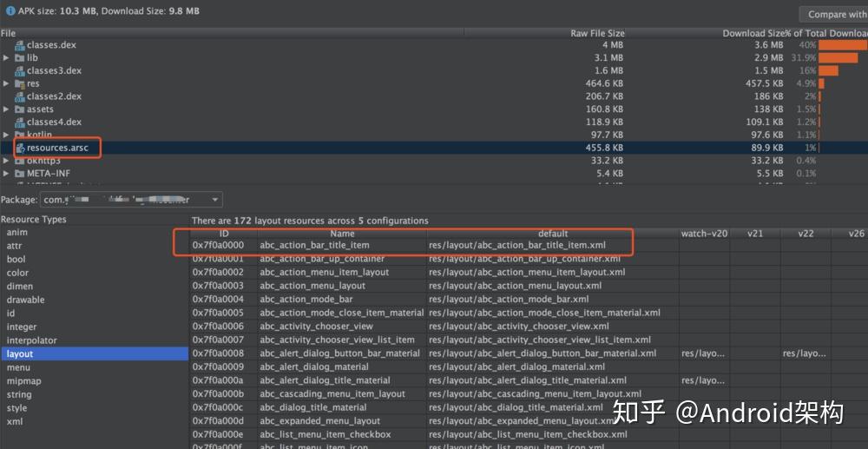Select the string resource type
Image resolution: width=868 pixels, height=449 pixels.
pos(19,395)
